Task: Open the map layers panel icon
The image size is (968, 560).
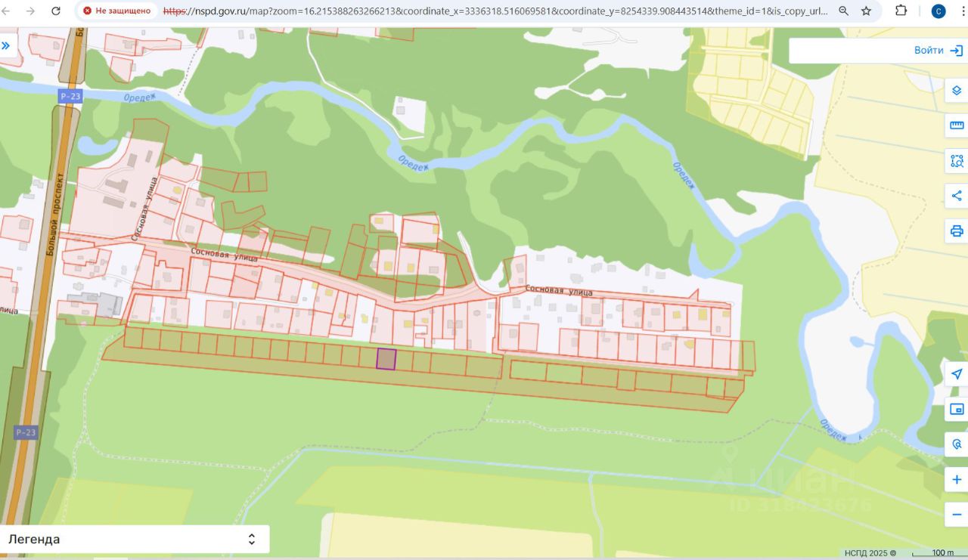Action: click(x=957, y=91)
